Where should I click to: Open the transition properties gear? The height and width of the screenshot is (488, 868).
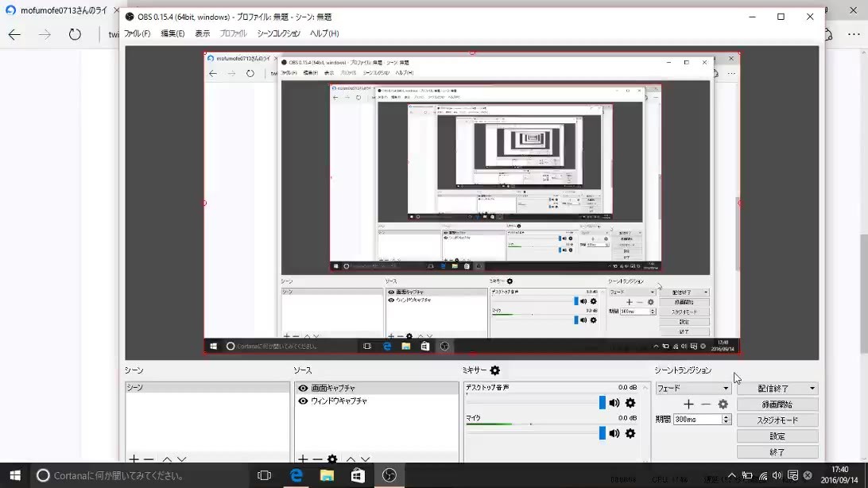click(x=723, y=405)
